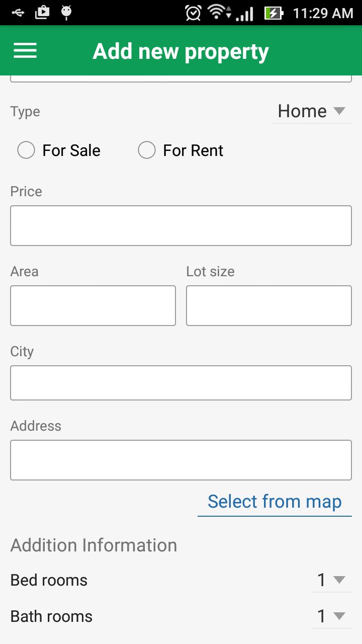
Task: Tap the Add new property title
Action: click(x=181, y=51)
